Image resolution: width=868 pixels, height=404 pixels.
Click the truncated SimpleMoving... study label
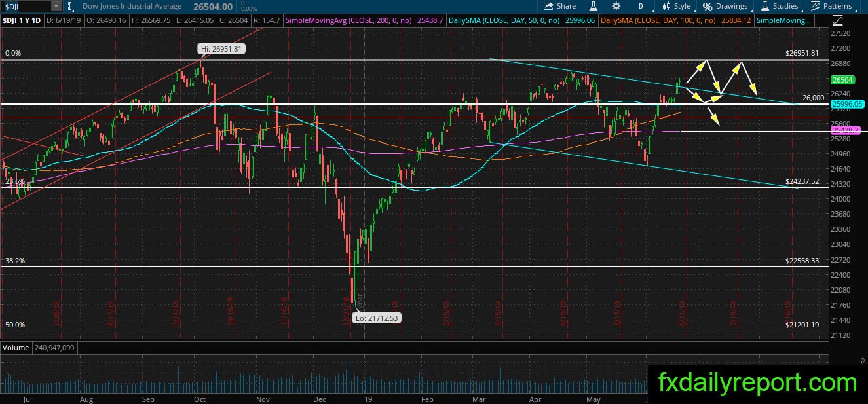click(x=784, y=21)
